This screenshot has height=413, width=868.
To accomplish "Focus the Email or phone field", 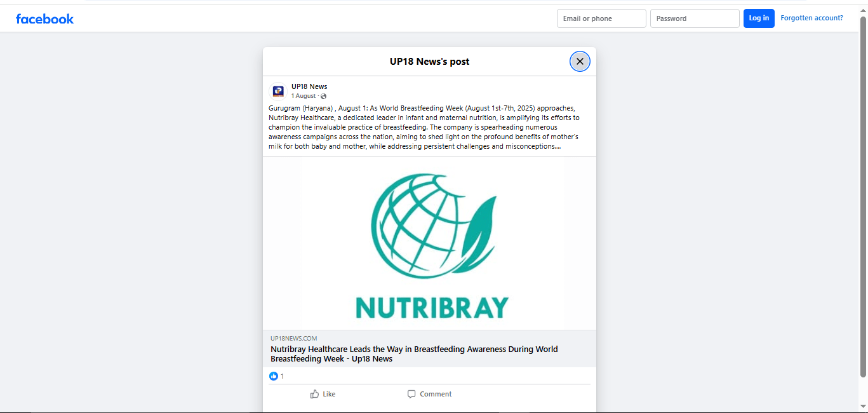I will click(x=601, y=18).
